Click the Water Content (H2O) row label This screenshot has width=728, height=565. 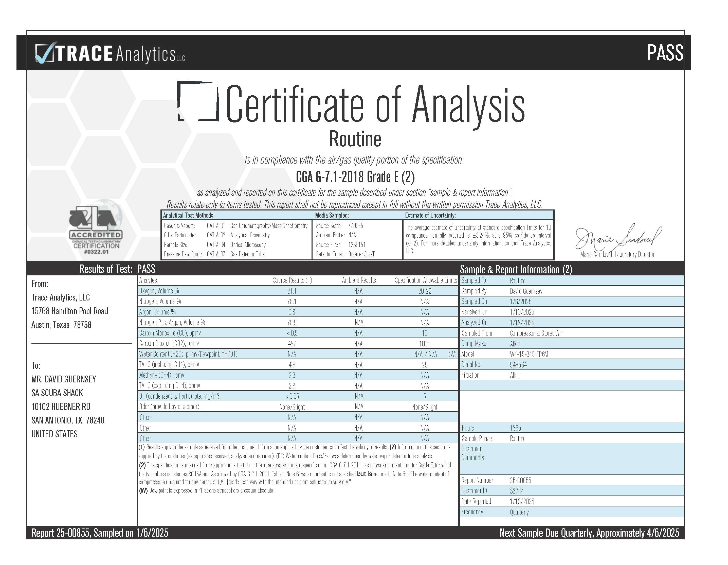click(x=188, y=354)
